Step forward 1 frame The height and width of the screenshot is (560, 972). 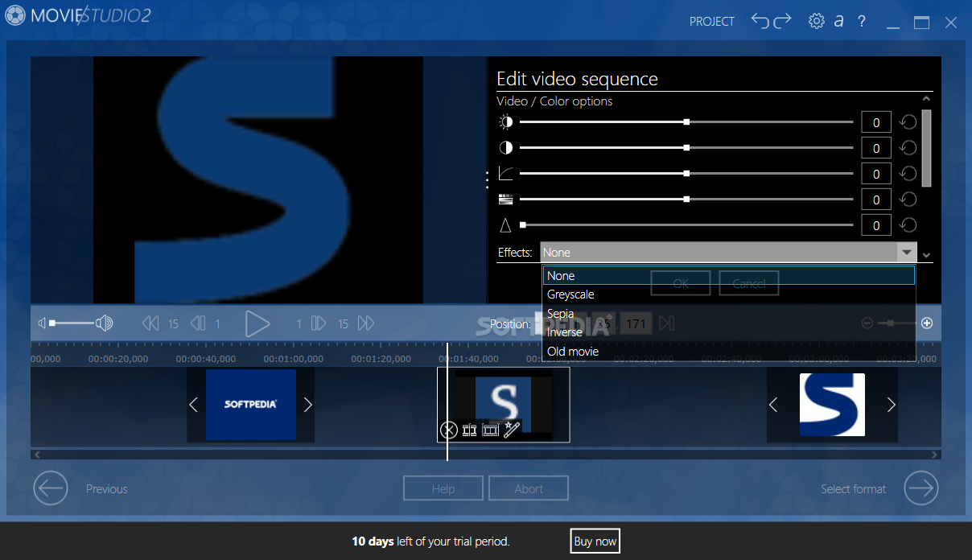(x=319, y=323)
